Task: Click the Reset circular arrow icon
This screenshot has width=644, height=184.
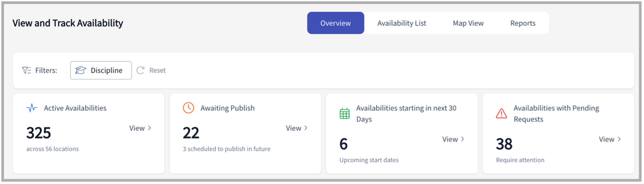Action: 141,70
